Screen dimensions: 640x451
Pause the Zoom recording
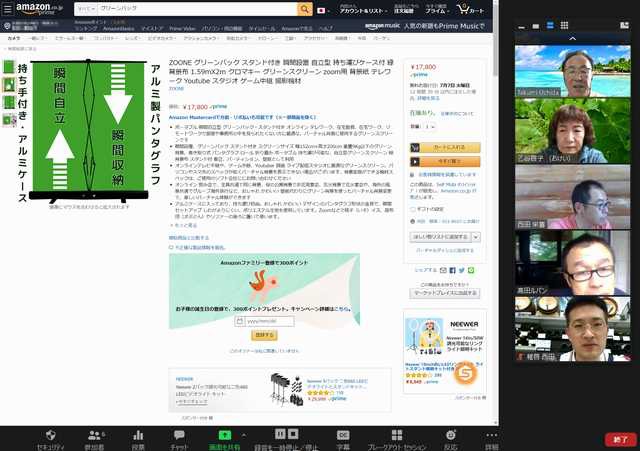click(x=280, y=433)
